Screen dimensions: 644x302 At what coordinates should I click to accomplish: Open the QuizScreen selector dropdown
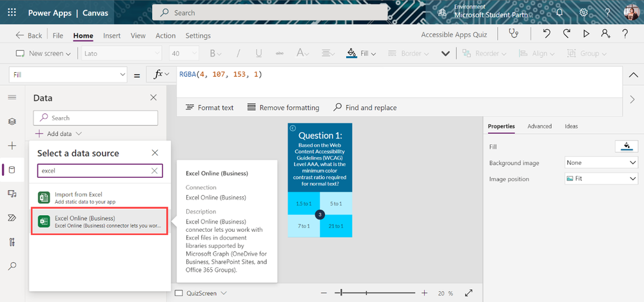pos(201,294)
